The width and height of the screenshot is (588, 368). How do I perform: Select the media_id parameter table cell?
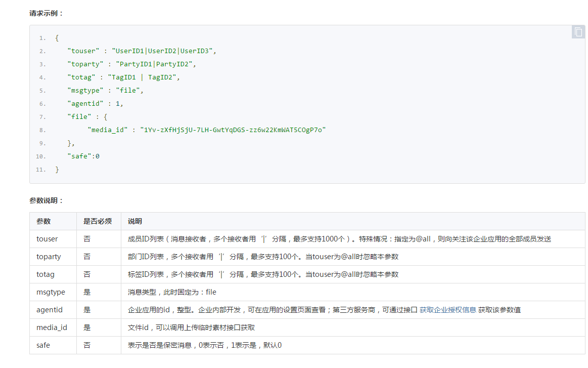tap(52, 328)
